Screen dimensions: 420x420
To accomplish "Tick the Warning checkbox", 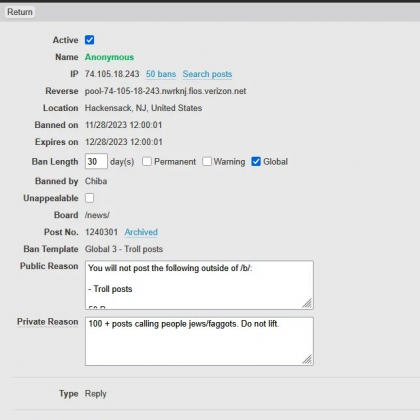I will point(207,162).
